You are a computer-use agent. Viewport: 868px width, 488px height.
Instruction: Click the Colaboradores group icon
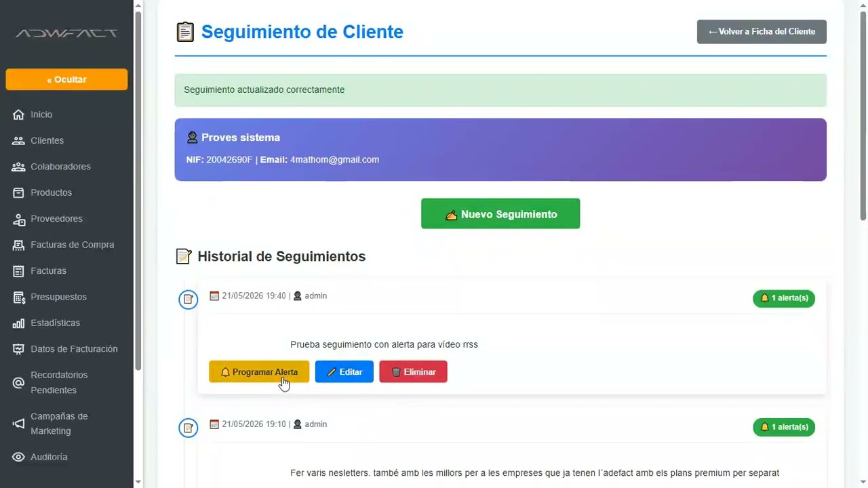(x=18, y=167)
